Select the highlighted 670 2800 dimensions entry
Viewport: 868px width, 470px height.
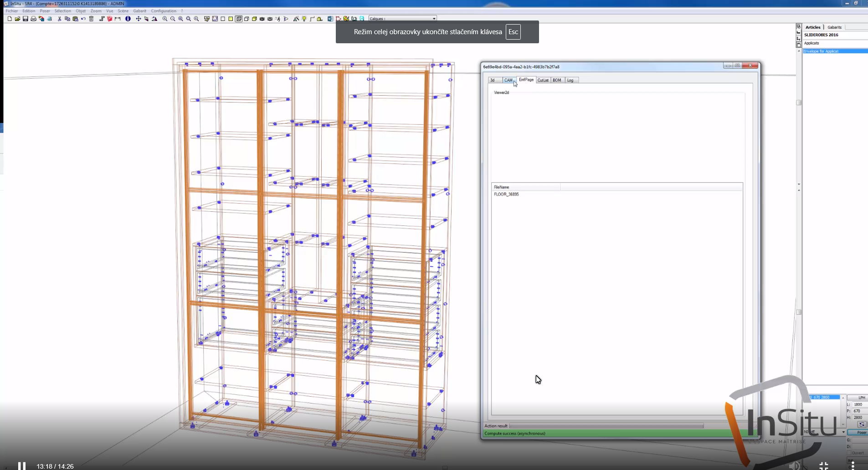pos(825,397)
